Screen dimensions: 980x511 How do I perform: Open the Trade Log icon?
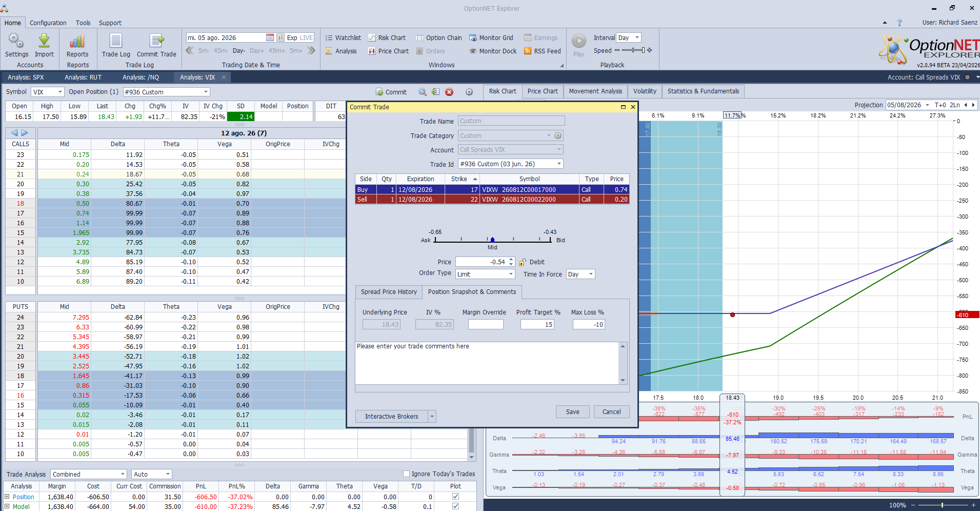pos(116,41)
